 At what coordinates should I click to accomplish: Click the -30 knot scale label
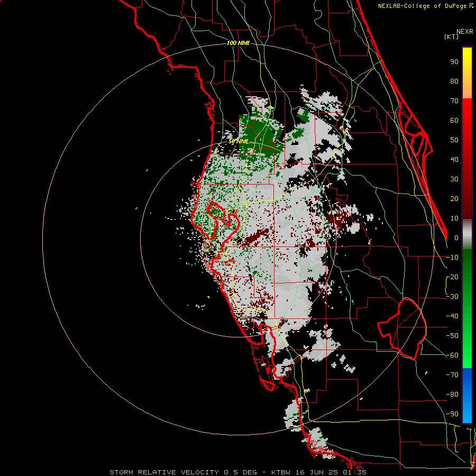pos(452,297)
